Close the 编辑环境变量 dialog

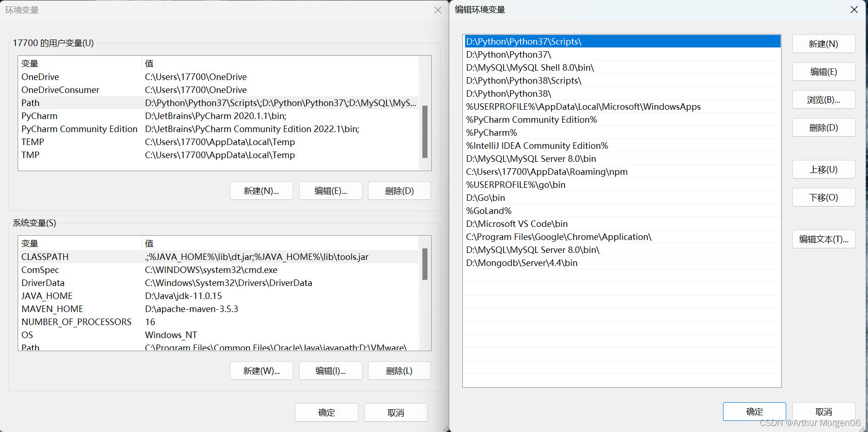click(854, 9)
